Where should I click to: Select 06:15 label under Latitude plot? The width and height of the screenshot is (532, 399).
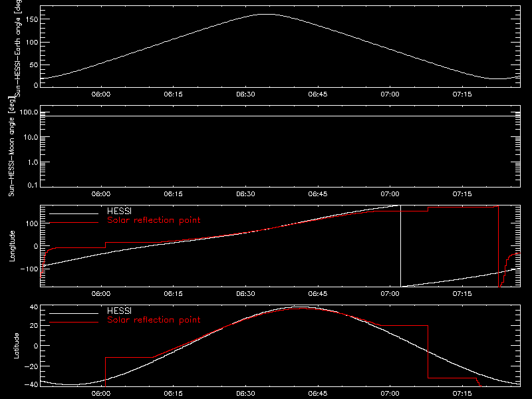pos(174,394)
